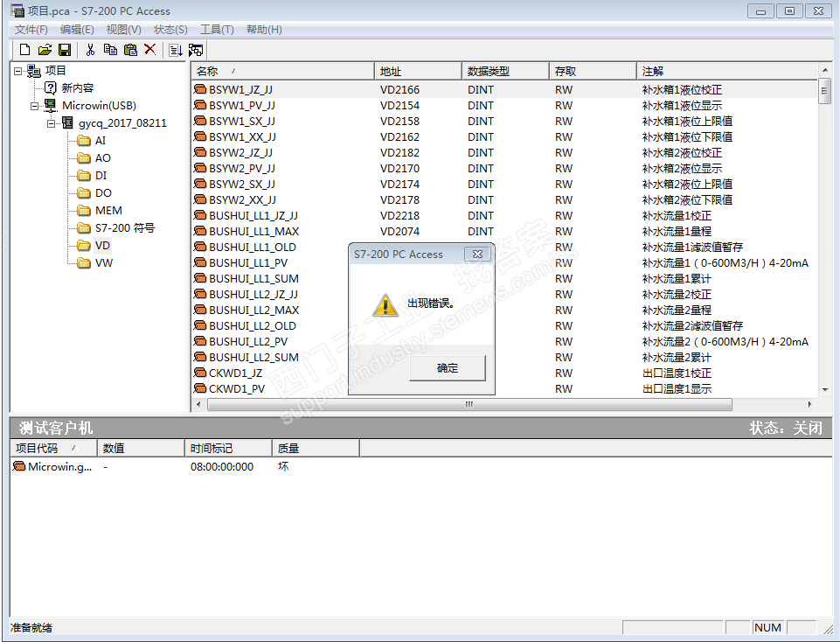Open the 编辑(E) menu
840x642 pixels.
77,30
